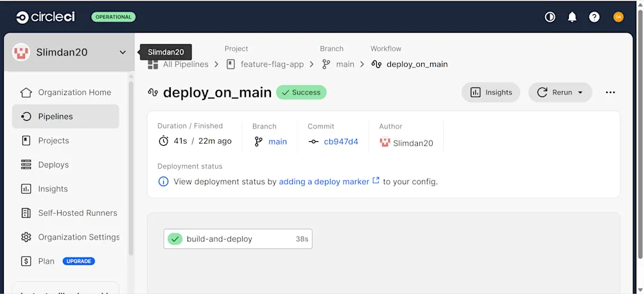This screenshot has width=644, height=294.
Task: Open Projects in the sidebar
Action: point(65,141)
